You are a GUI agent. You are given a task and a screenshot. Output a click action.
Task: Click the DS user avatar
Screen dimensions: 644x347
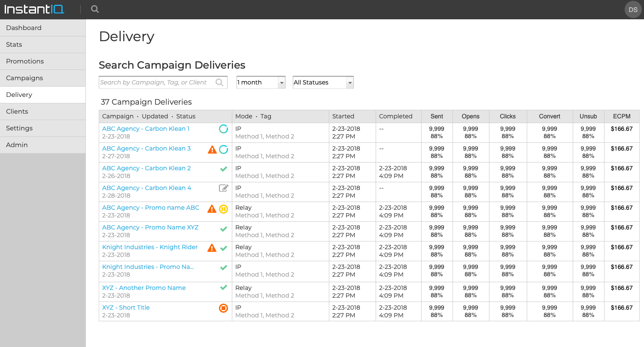coord(633,9)
